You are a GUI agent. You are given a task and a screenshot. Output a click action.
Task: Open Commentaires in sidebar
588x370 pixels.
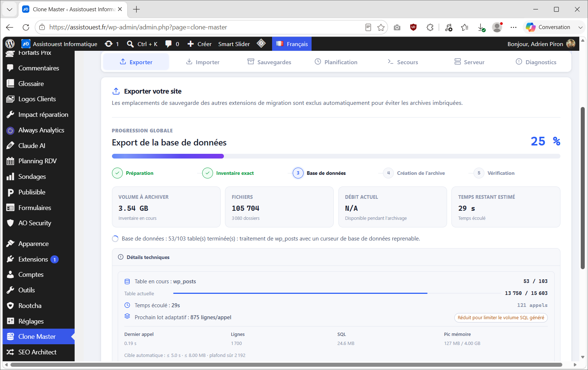coord(38,68)
